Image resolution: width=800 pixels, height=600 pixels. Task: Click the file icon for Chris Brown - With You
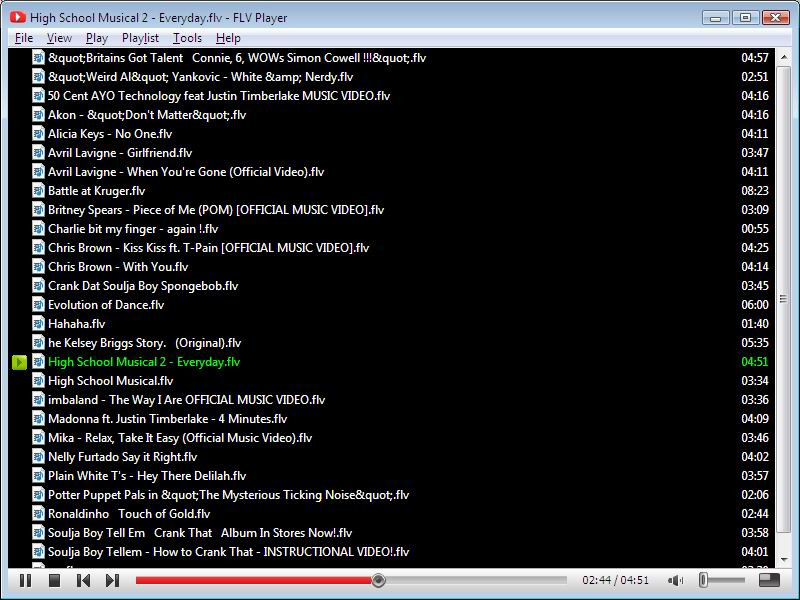[x=38, y=267]
